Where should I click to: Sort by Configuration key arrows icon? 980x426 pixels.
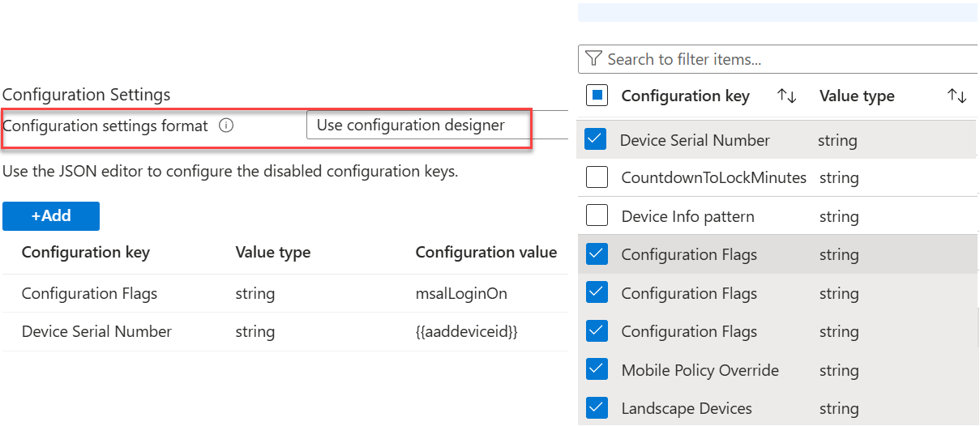pos(786,96)
